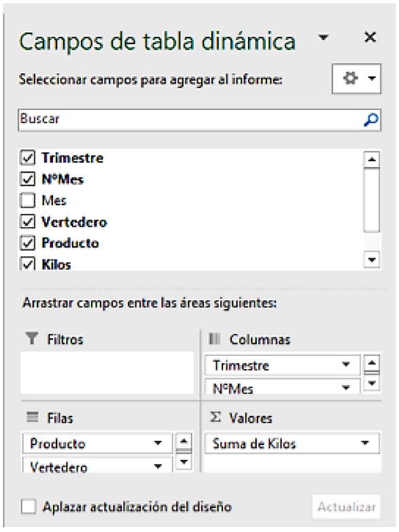Click the Columnas area icon

click(215, 338)
